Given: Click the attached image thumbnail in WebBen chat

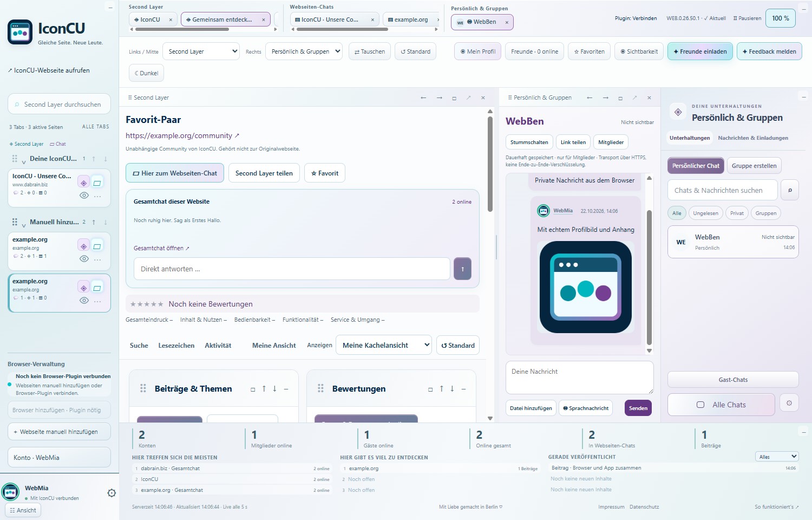Looking at the screenshot, I should 586,287.
